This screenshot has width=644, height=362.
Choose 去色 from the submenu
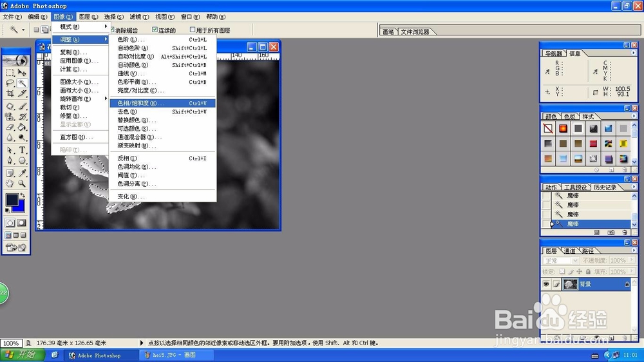click(x=163, y=112)
